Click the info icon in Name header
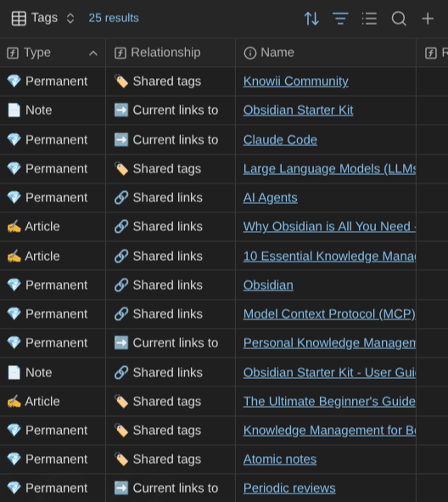The height and width of the screenshot is (502, 448). point(250,54)
